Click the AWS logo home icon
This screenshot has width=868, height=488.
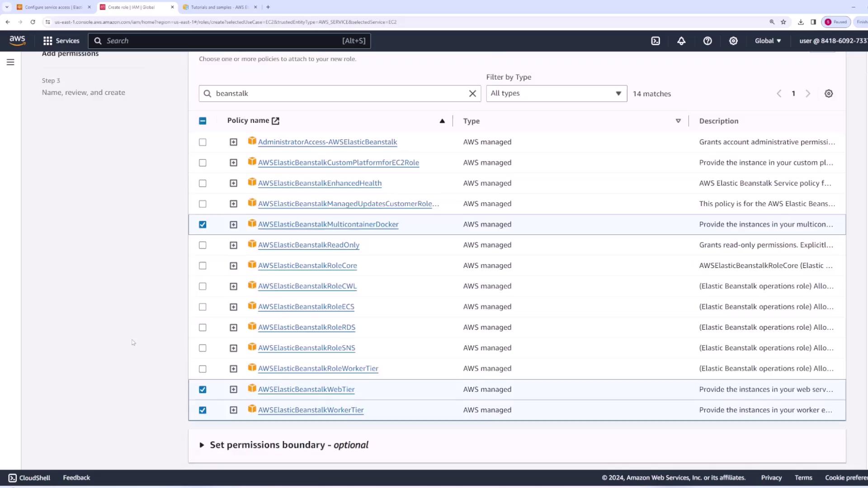(17, 41)
